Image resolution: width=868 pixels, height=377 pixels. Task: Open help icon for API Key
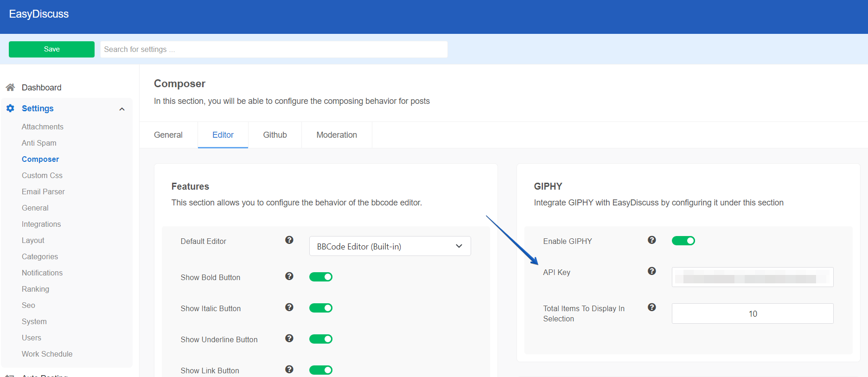[652, 271]
